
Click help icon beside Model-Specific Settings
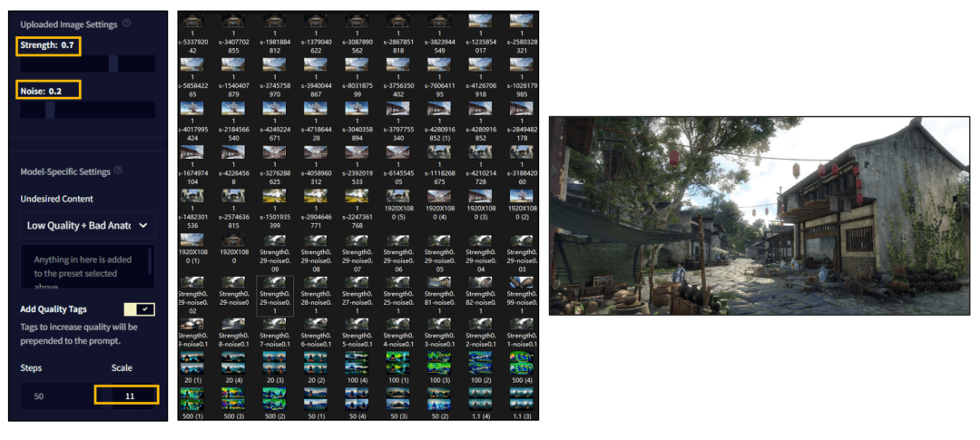(120, 171)
